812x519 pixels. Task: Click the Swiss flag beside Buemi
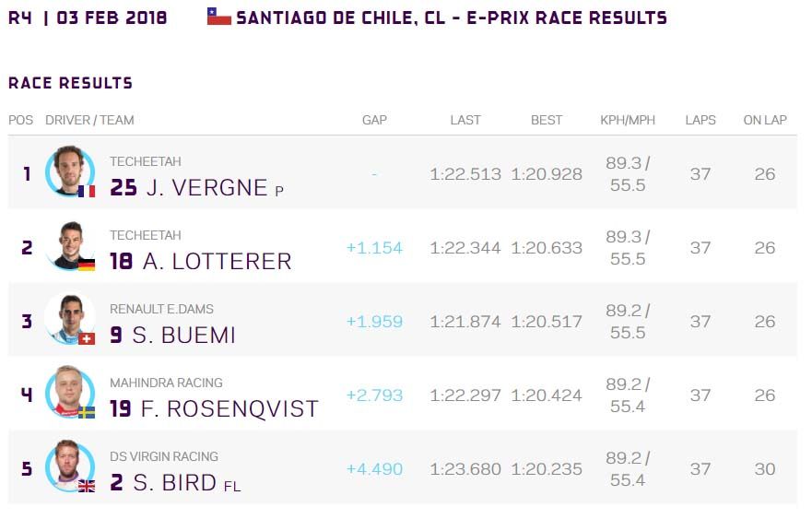(87, 338)
